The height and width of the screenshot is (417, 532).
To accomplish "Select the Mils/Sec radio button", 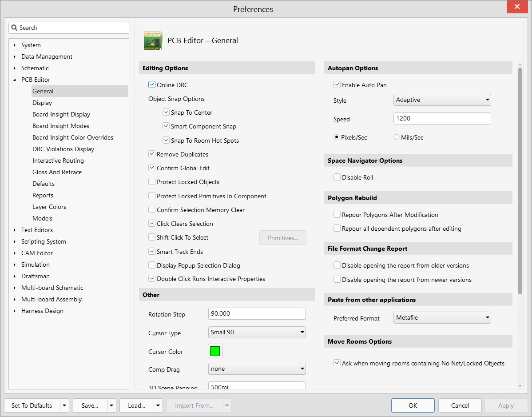I will click(x=396, y=137).
